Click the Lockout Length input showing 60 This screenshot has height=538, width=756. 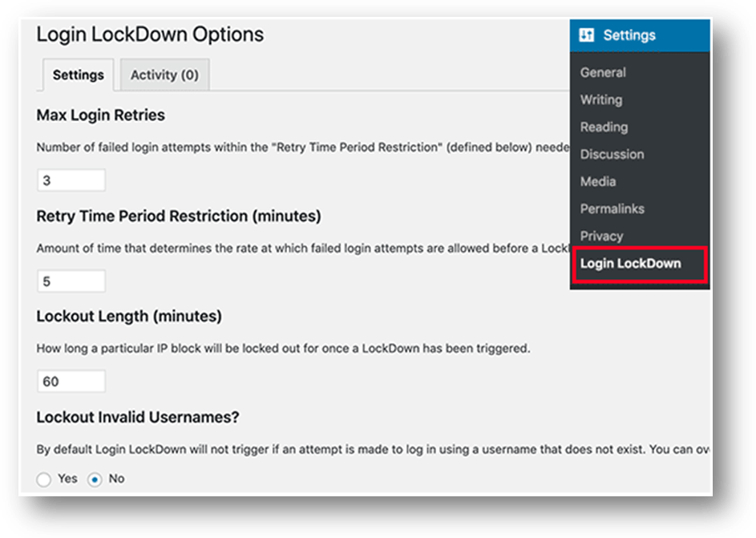[71, 382]
